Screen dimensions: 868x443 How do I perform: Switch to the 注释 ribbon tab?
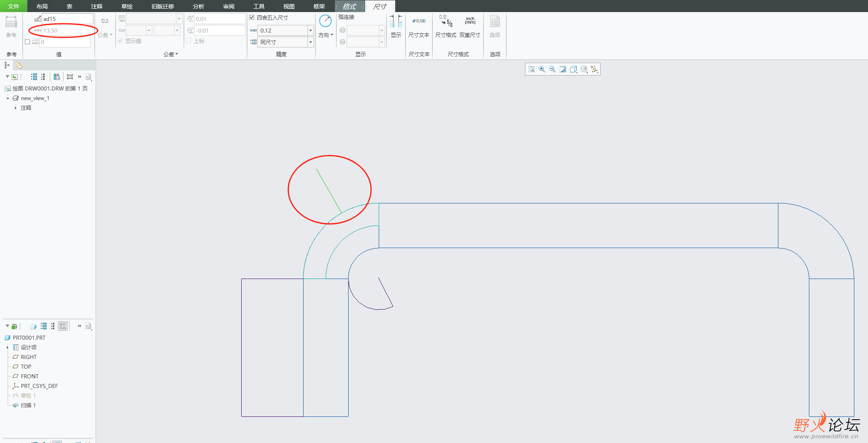[x=97, y=6]
